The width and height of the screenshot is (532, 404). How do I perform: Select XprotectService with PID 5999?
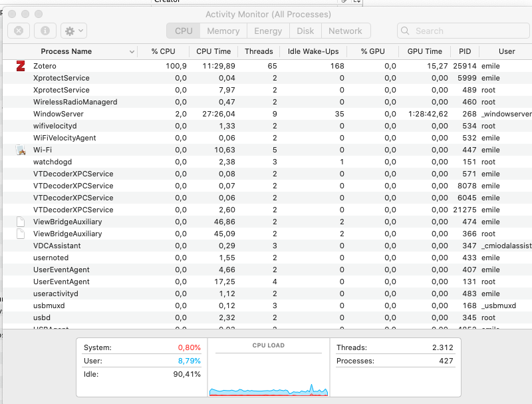pos(267,78)
